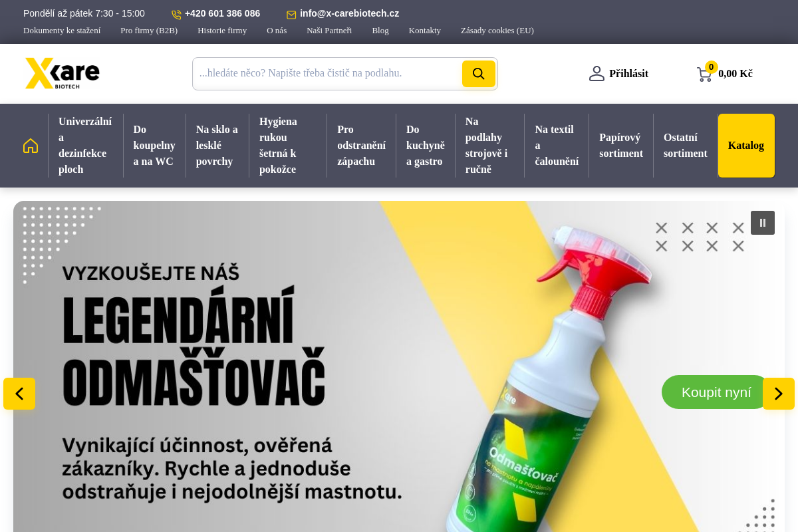Viewport: 798px width, 532px height.
Task: Open the Katalog menu
Action: click(746, 146)
